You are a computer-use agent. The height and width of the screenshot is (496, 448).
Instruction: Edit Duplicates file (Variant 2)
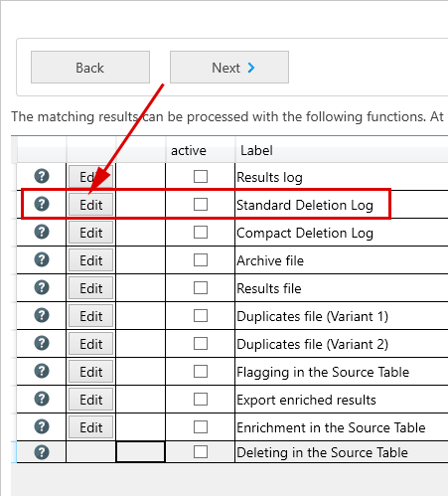91,344
